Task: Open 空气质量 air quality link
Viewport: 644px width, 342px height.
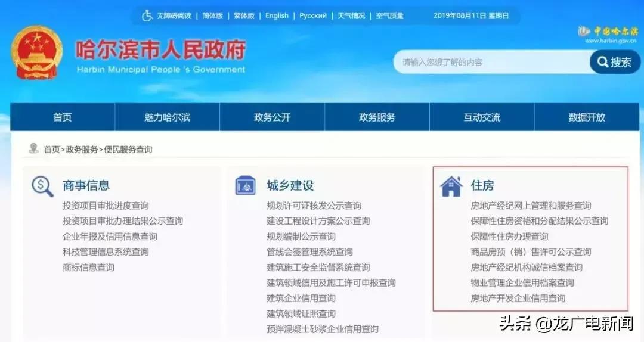Action: (389, 15)
